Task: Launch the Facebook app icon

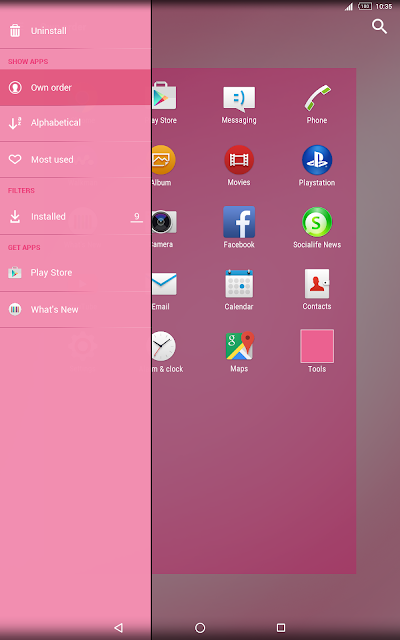Action: tap(239, 222)
